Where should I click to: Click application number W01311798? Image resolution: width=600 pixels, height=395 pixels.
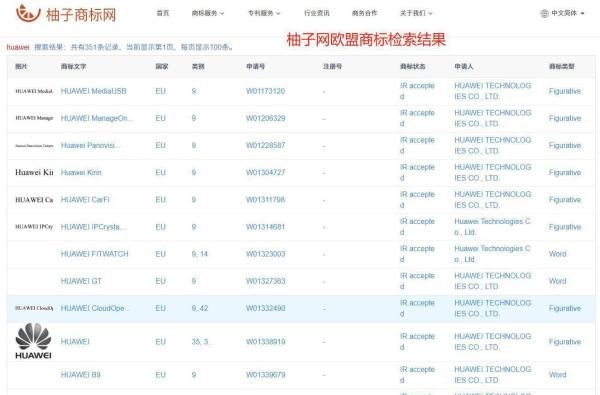[266, 200]
